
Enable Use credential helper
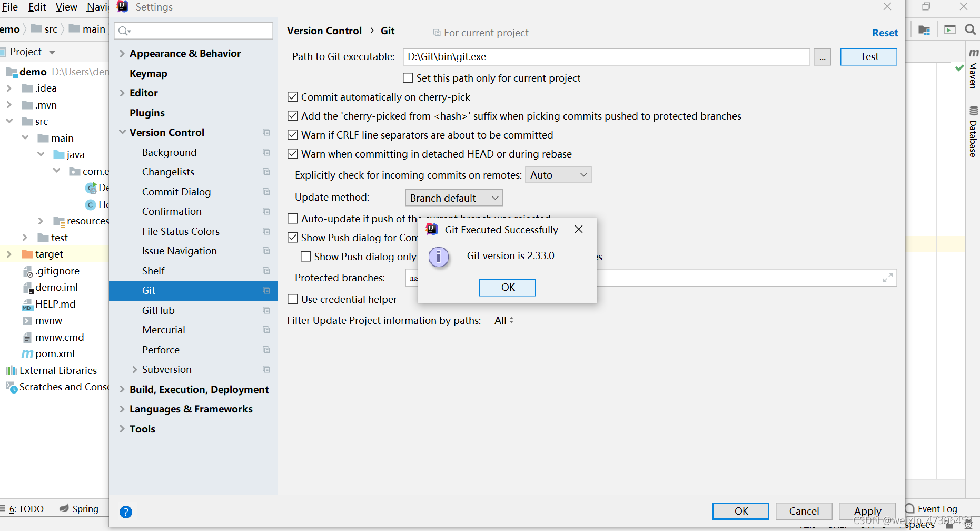click(x=293, y=299)
